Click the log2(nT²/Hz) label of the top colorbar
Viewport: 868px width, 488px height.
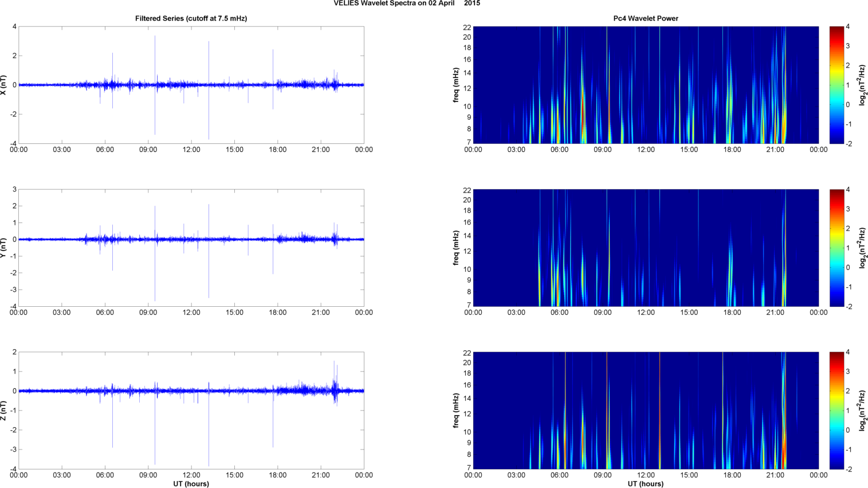tap(862, 85)
